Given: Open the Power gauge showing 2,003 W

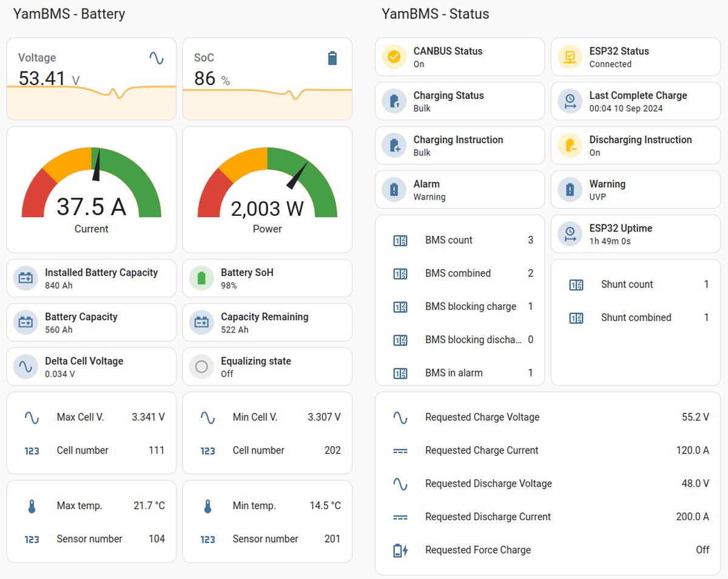Looking at the screenshot, I should (268, 189).
